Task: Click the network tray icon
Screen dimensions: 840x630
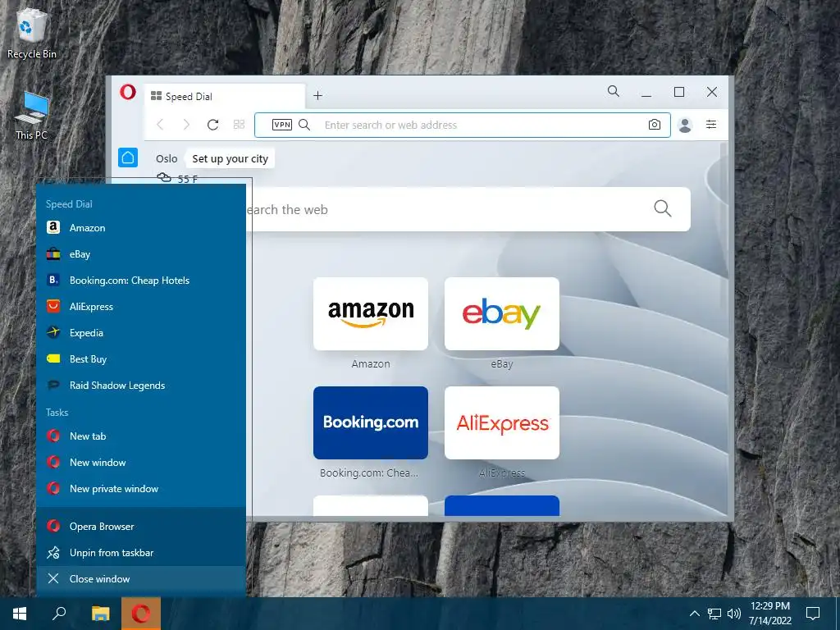Action: [714, 614]
